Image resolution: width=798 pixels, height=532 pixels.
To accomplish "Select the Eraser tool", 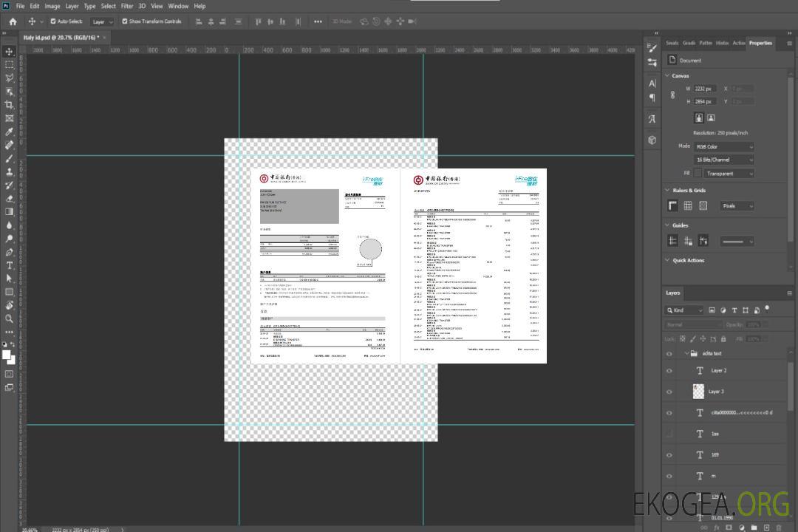I will pyautogui.click(x=10, y=198).
